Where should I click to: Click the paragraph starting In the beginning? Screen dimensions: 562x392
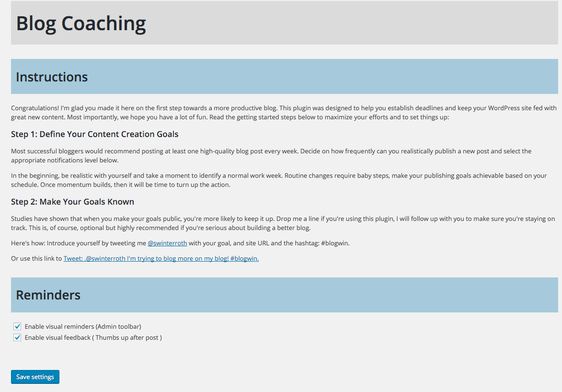[x=279, y=180]
